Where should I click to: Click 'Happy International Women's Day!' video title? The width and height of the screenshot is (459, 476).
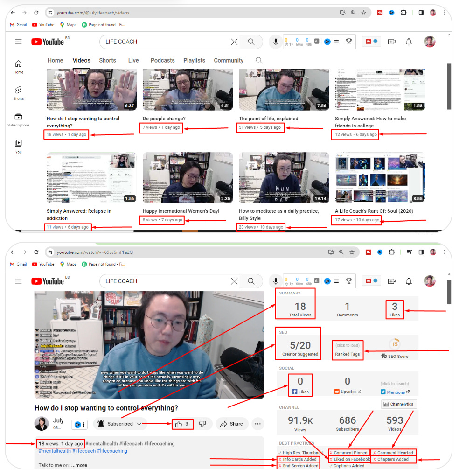[x=181, y=211]
